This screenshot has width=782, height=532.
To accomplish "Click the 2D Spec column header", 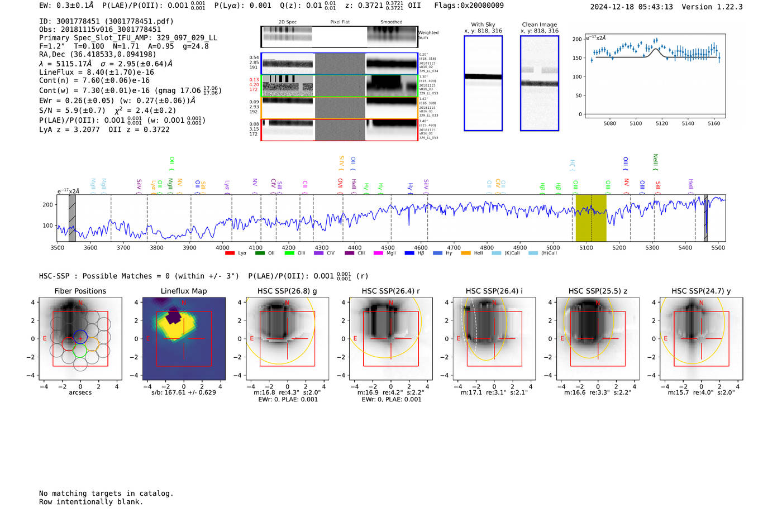I will pos(288,22).
